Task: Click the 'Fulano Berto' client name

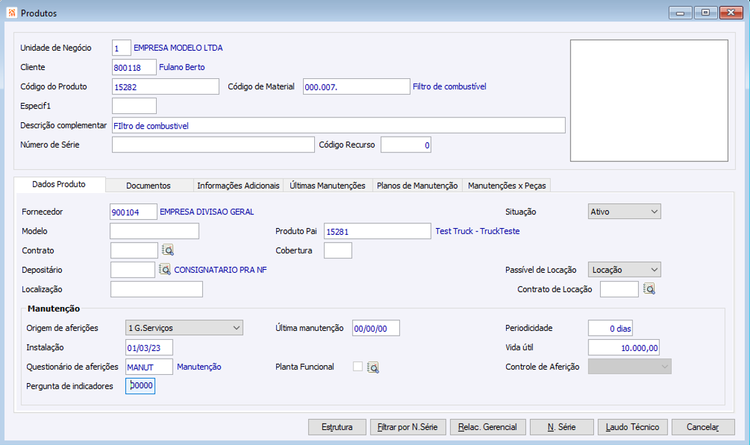Action: point(182,67)
